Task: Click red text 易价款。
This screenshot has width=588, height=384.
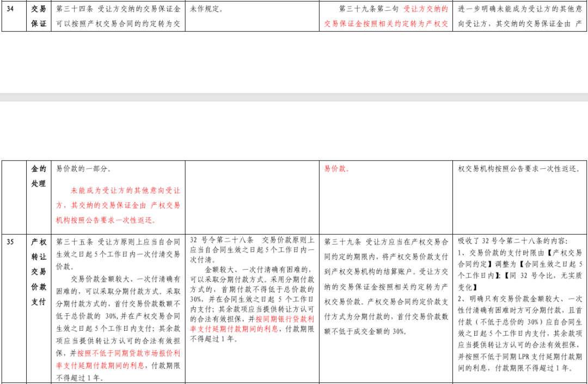Action: tap(337, 169)
